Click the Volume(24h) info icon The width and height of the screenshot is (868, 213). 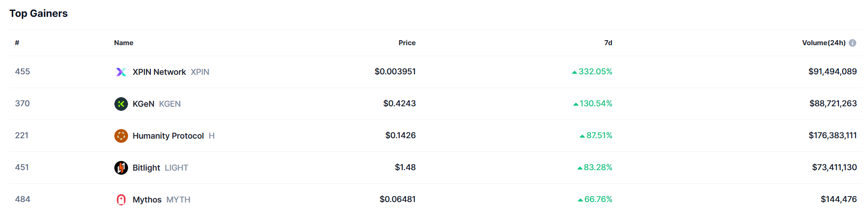[x=853, y=43]
